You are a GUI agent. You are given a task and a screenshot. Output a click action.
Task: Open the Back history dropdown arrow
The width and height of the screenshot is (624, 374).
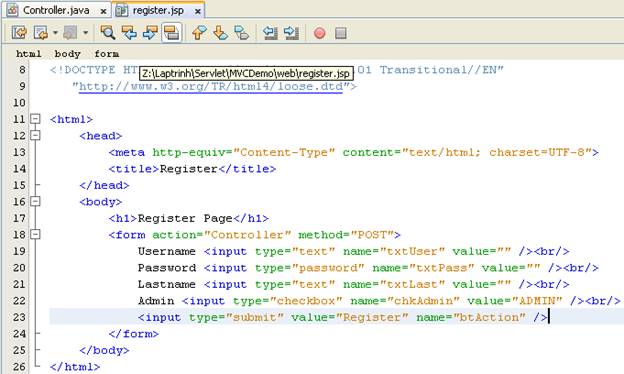(x=55, y=33)
